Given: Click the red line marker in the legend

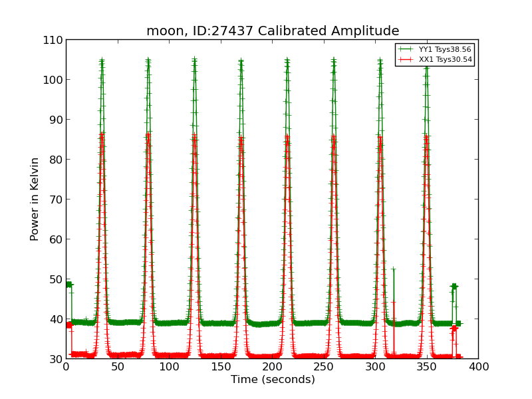Looking at the screenshot, I should click(x=406, y=59).
